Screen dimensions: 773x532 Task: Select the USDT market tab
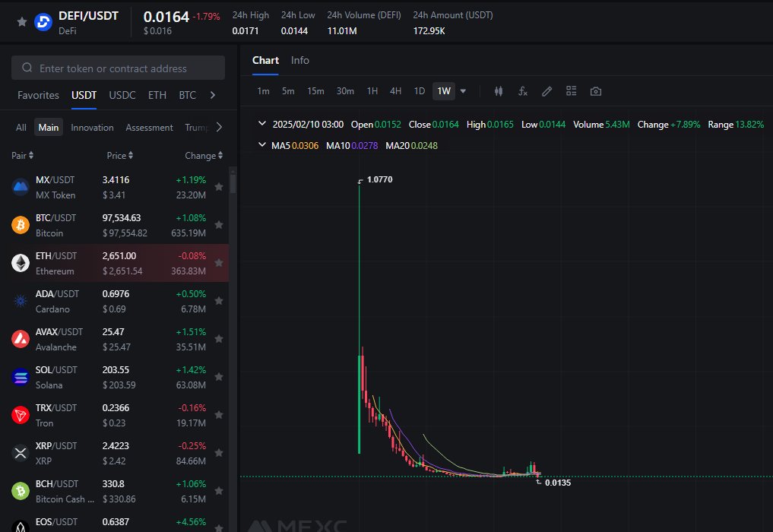point(84,95)
